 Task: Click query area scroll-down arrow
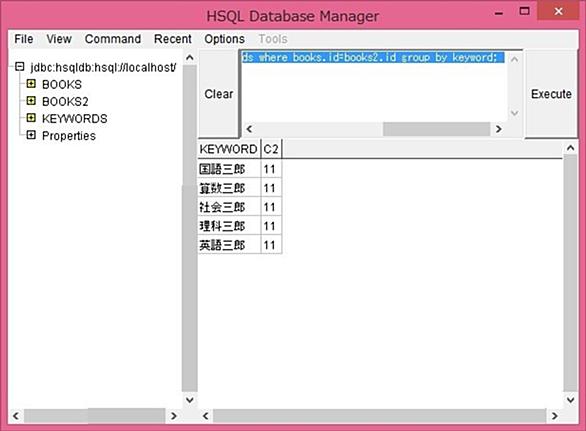pyautogui.click(x=515, y=113)
